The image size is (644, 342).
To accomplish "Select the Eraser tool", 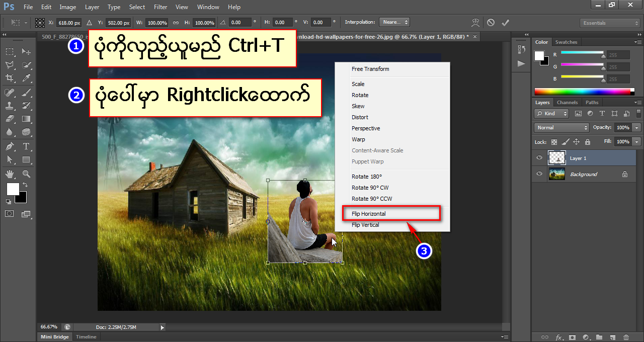I will [10, 119].
